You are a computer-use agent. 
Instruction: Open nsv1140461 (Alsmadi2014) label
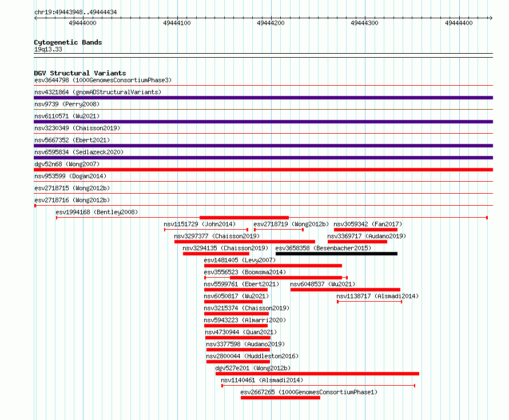[262, 380]
